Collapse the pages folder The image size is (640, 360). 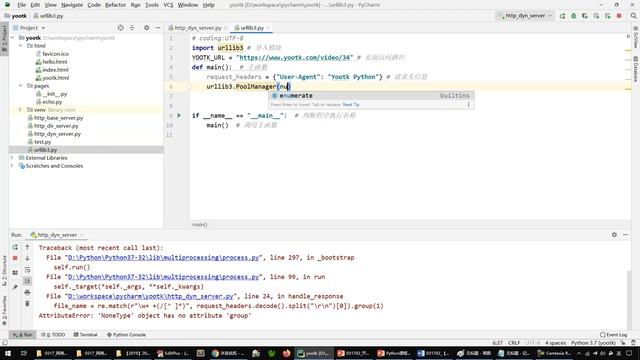coord(21,86)
